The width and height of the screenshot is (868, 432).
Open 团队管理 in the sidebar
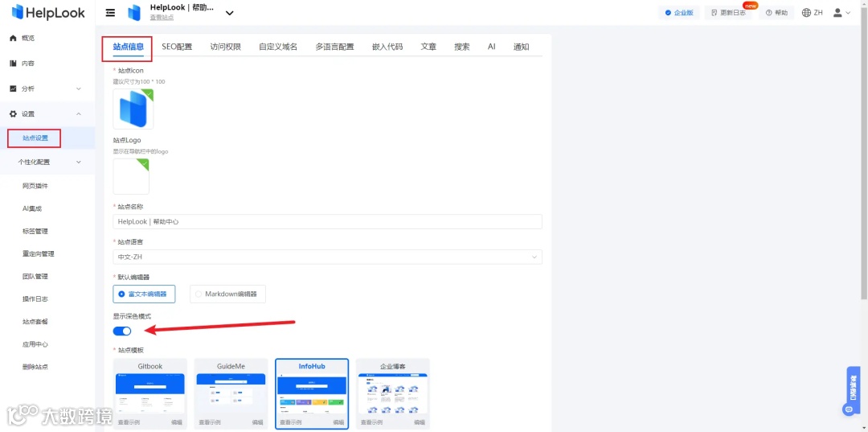pyautogui.click(x=35, y=277)
